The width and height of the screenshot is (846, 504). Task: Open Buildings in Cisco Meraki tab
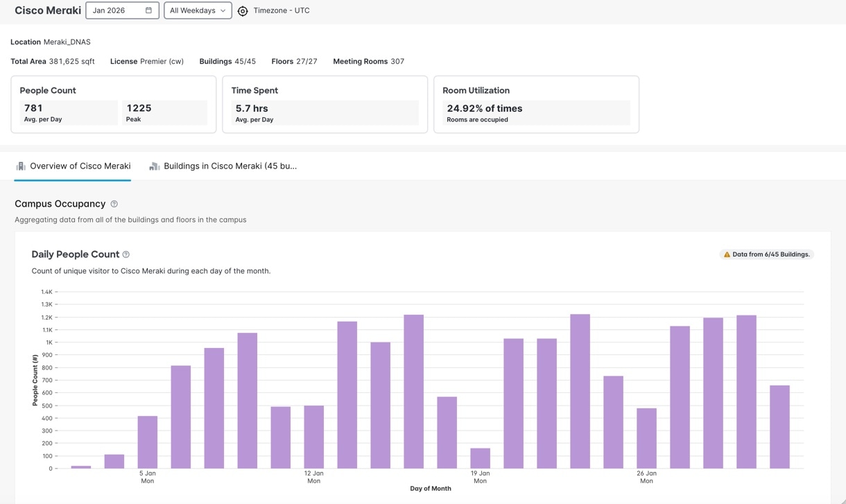pos(230,166)
